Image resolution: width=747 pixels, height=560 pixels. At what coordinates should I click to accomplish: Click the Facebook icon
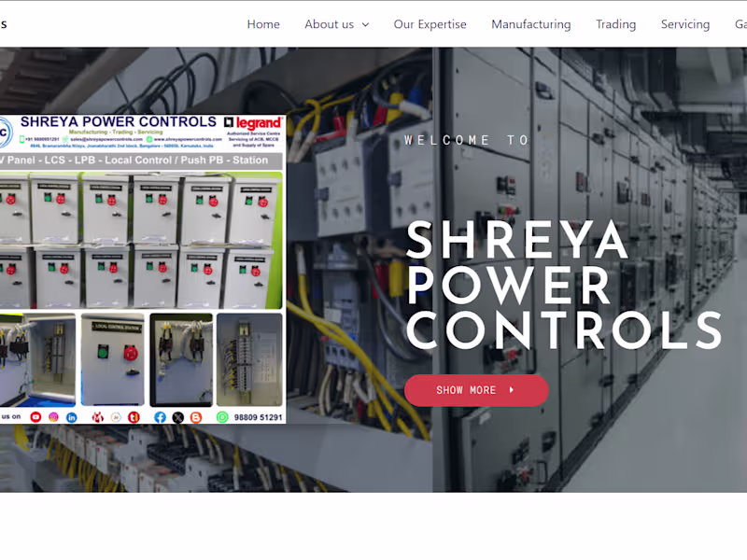point(159,417)
